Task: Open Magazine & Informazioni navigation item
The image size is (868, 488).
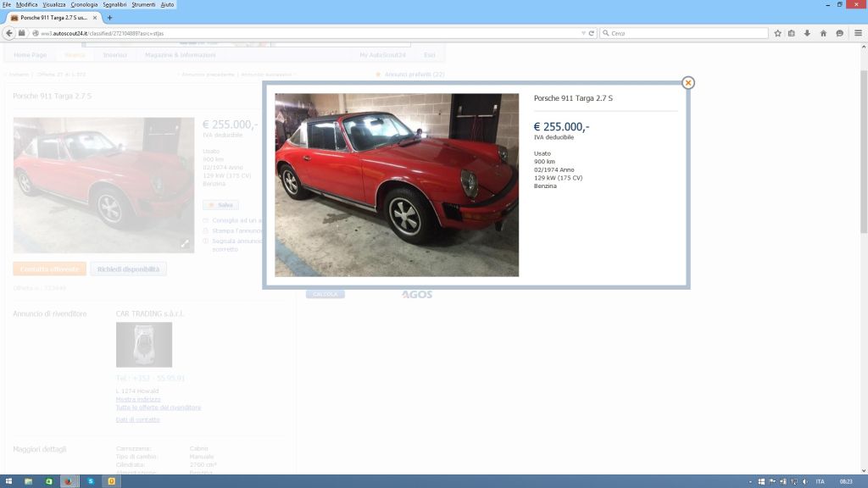Action: click(180, 55)
